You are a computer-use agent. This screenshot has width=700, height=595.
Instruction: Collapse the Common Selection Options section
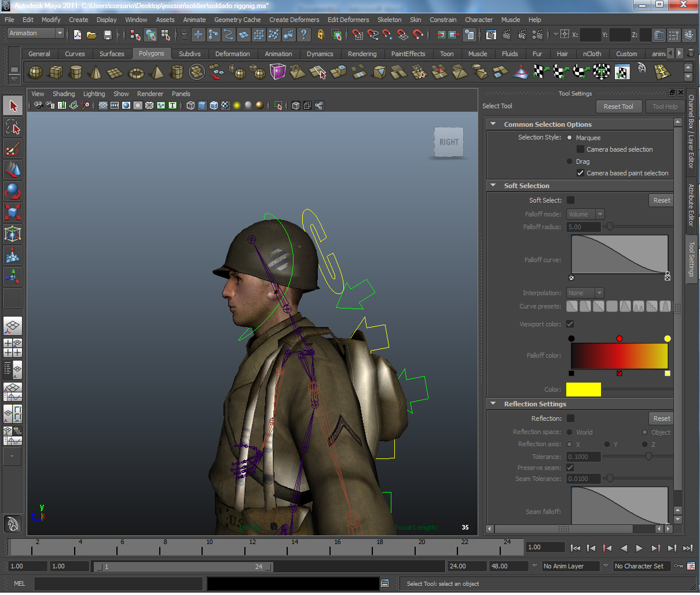493,124
